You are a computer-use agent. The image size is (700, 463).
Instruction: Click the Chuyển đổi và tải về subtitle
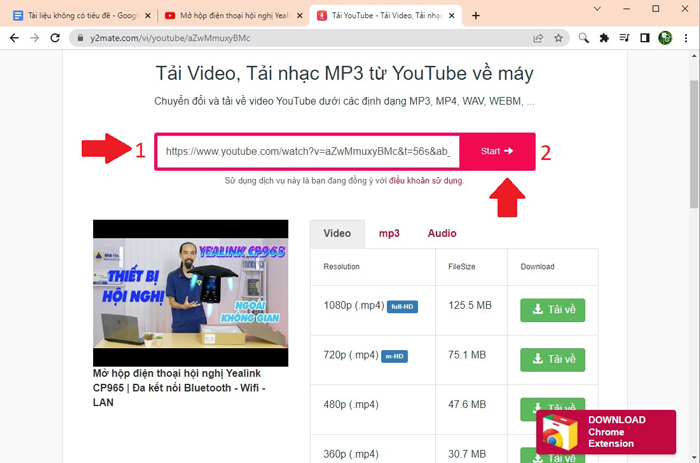coord(344,101)
